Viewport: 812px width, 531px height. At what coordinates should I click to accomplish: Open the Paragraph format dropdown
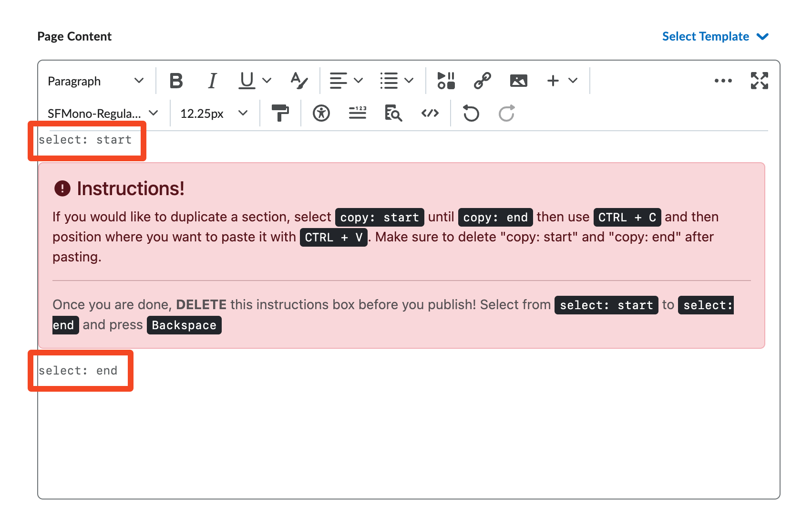point(95,81)
